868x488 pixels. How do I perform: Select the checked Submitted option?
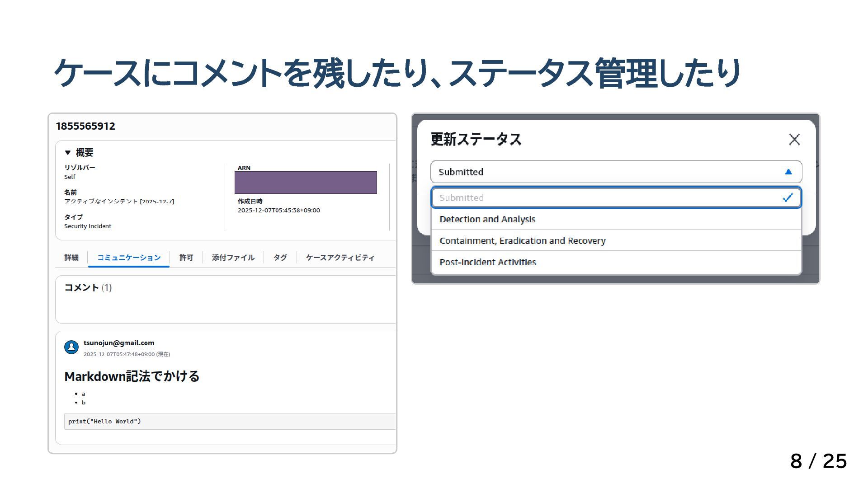[588, 198]
